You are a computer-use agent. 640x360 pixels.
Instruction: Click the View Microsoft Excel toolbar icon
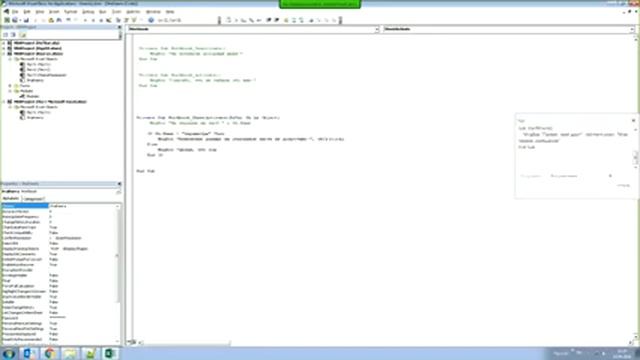pos(7,20)
